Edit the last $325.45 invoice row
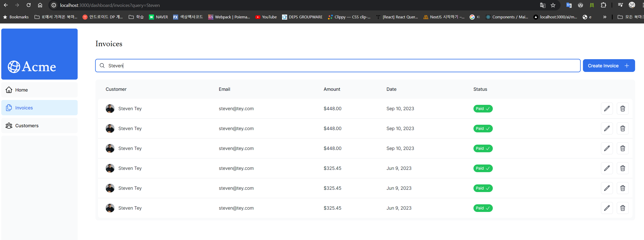The height and width of the screenshot is (240, 644). (x=607, y=208)
